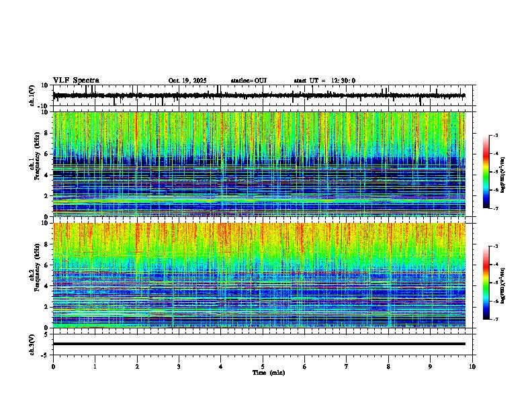Click the 'VLF Spectra' title text

(x=76, y=81)
